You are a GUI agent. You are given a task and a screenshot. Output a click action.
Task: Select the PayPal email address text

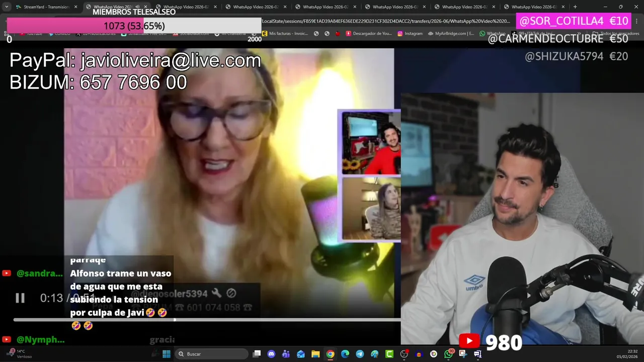point(171,61)
